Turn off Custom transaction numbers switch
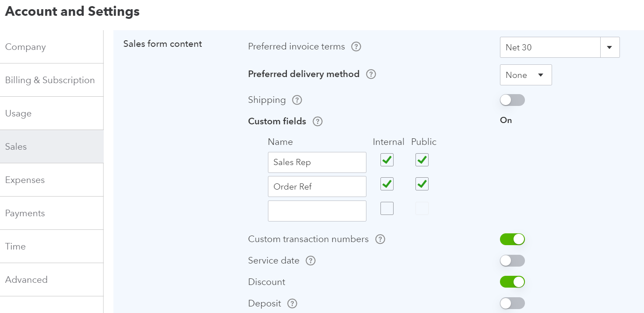The image size is (644, 313). (512, 239)
